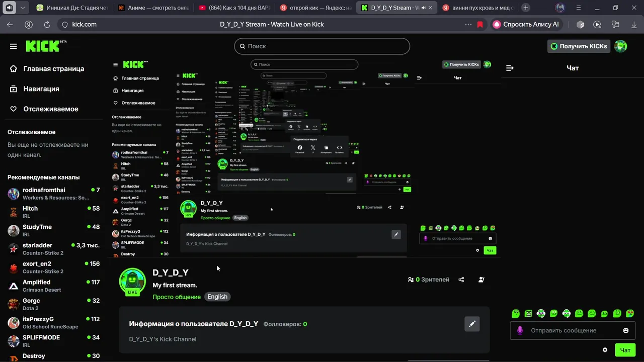Click the Зрителей viewers counter
Screen dimensions: 644x362
(429, 280)
